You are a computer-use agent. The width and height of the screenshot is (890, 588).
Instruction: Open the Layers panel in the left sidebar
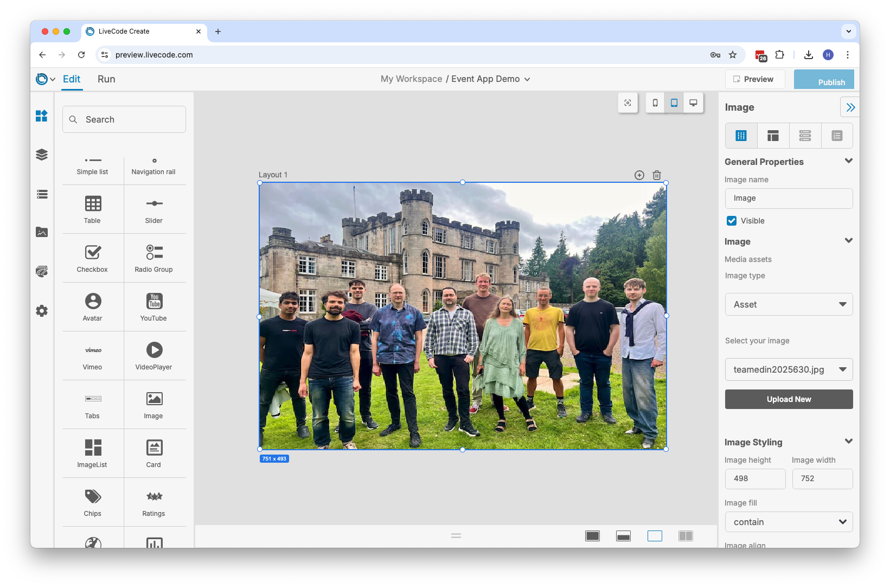click(x=42, y=154)
